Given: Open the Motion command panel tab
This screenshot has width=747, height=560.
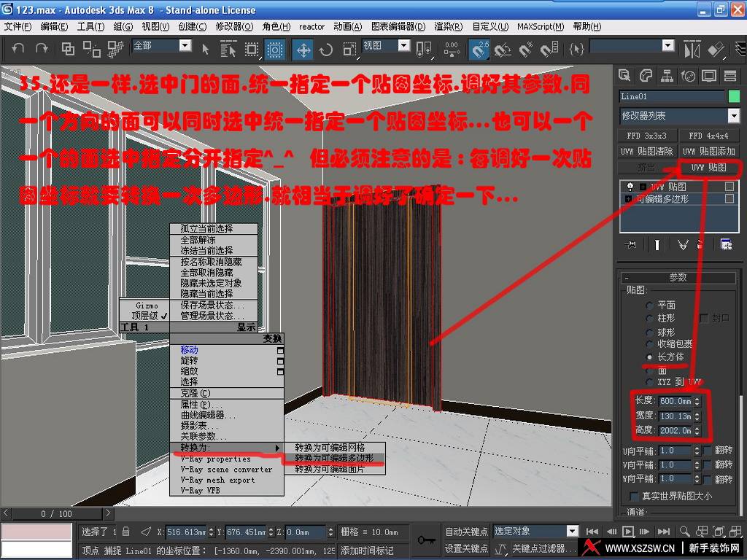Looking at the screenshot, I should pyautogui.click(x=688, y=75).
